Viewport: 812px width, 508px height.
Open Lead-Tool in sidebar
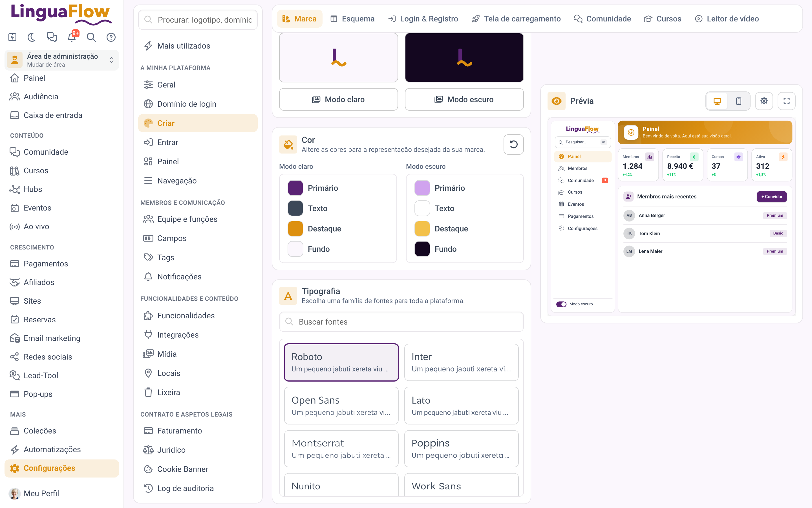[62, 375]
